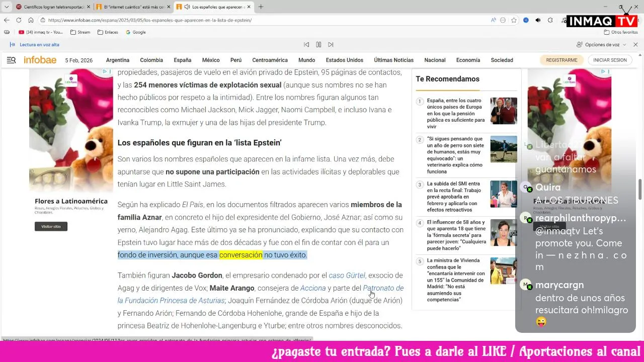Click the INICIAR SESION button
This screenshot has height=362, width=644.
610,60
